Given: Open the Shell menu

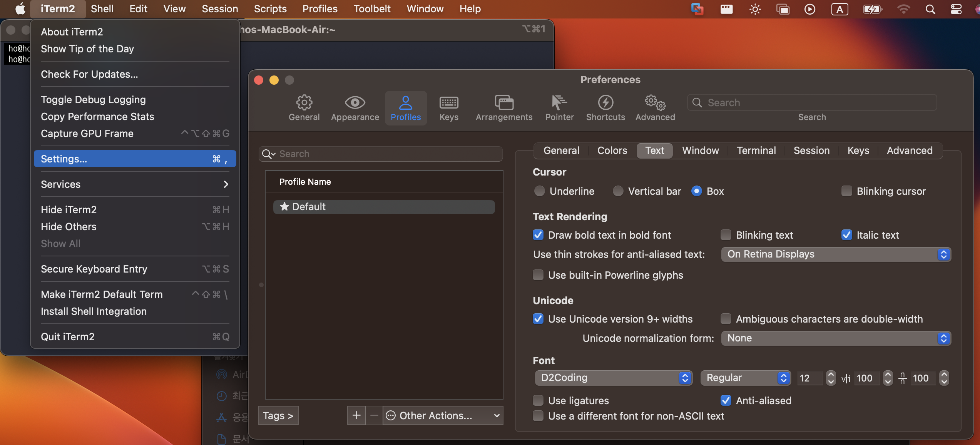Looking at the screenshot, I should tap(102, 9).
